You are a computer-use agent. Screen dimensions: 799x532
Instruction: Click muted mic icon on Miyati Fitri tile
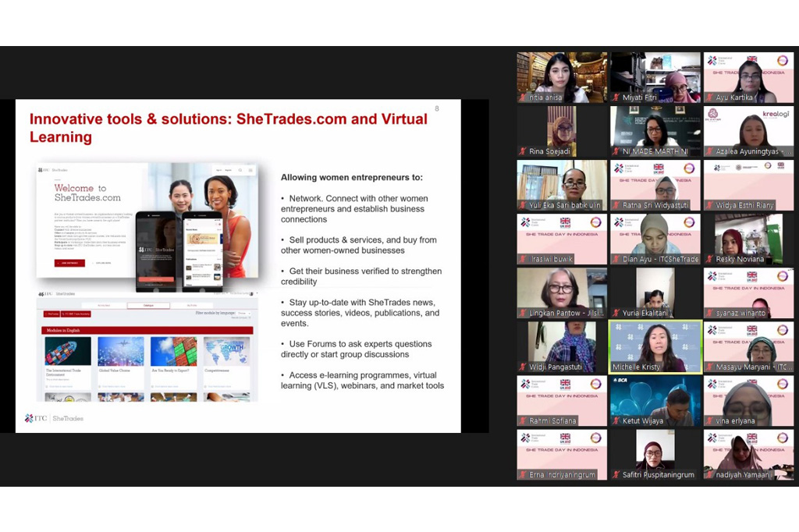tap(616, 98)
